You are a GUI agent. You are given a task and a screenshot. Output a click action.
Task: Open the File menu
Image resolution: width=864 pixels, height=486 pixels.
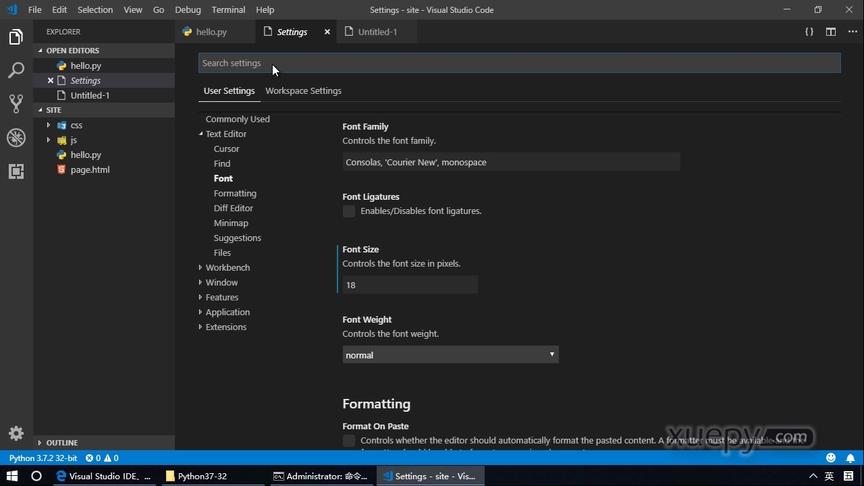coord(35,10)
